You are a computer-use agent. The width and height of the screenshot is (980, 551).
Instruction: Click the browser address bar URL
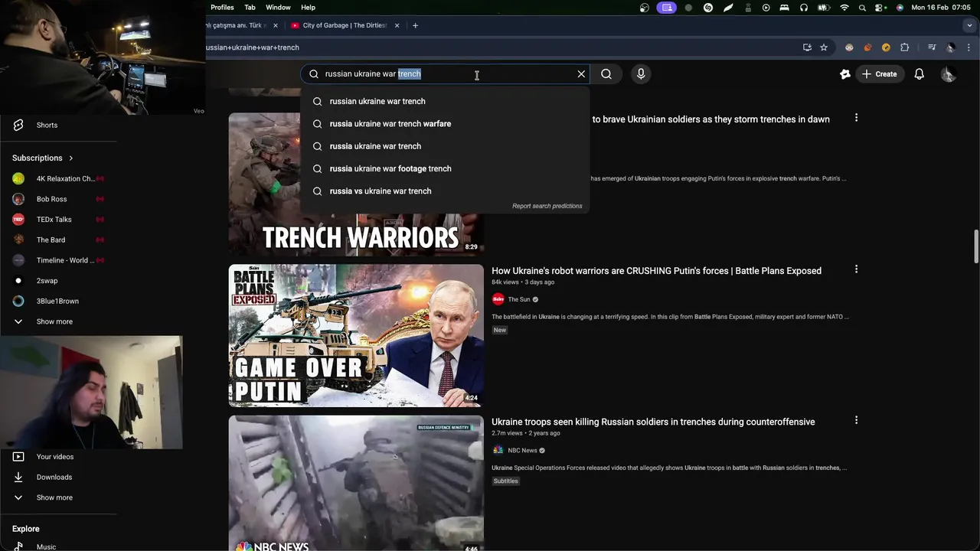(253, 47)
